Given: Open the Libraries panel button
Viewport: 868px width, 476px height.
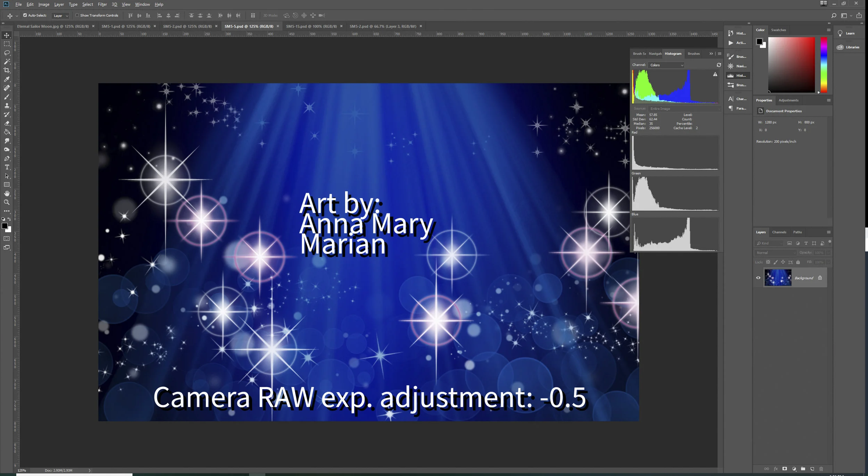Looking at the screenshot, I should (848, 47).
